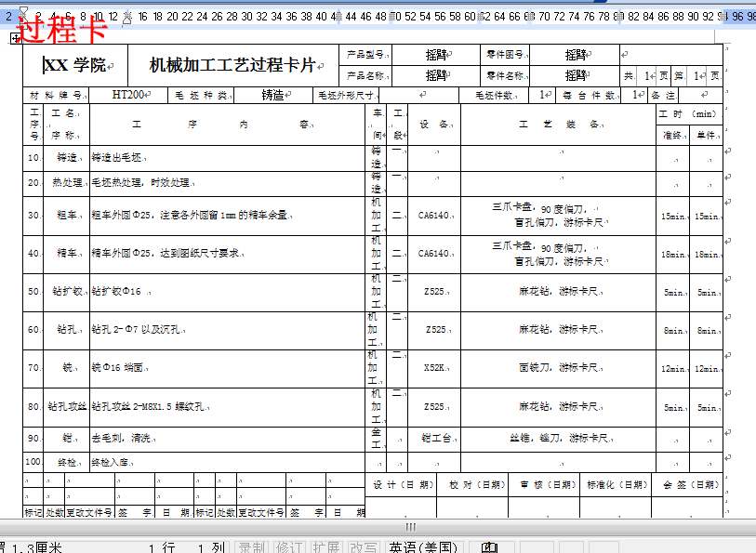756x553 pixels.
Task: Click the table move handle icon
Action: coord(16,39)
